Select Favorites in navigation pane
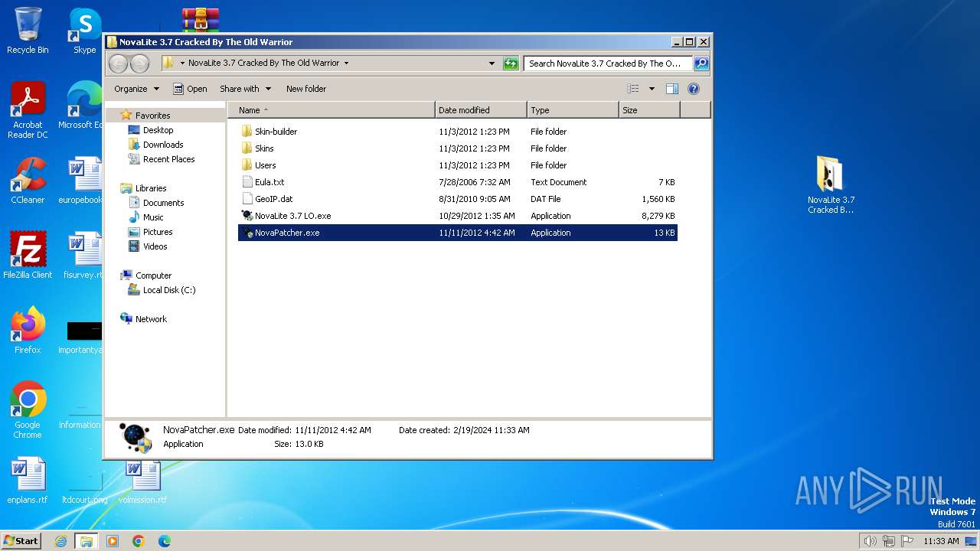The image size is (980, 551). (152, 116)
